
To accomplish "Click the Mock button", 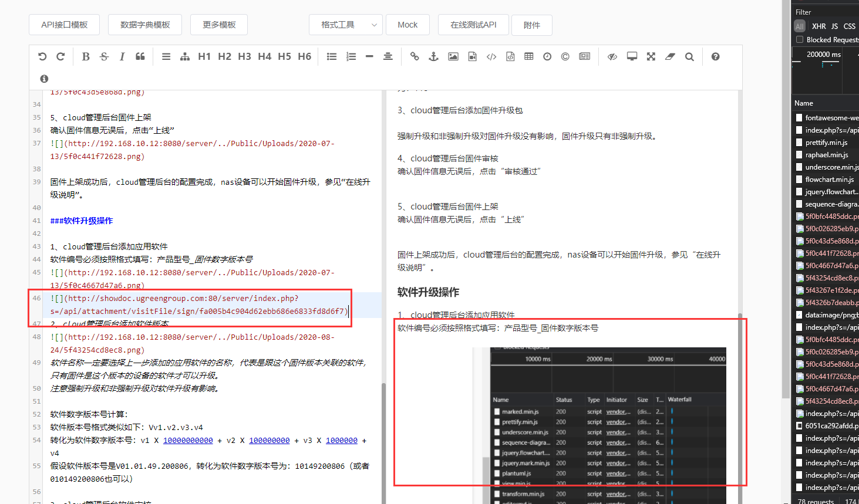I will tap(407, 25).
